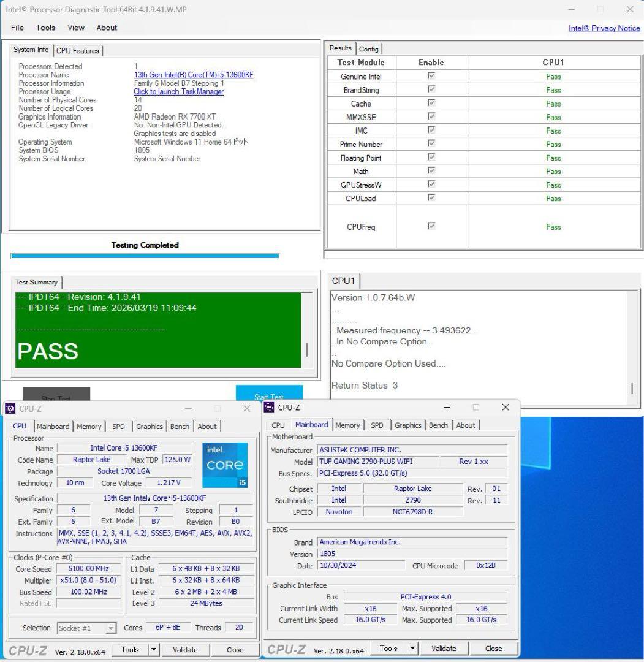
Task: Click the Multiplier x51.0 value
Action: (x=89, y=580)
